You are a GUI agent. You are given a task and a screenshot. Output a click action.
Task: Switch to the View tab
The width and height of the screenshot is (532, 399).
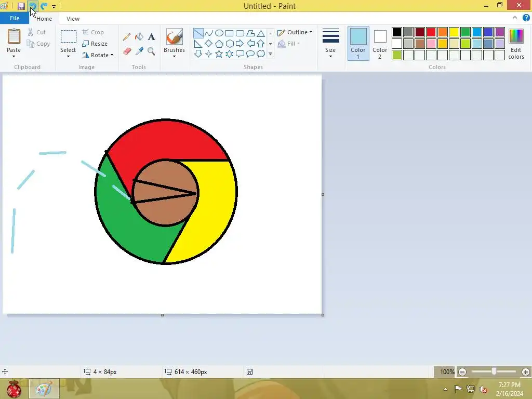[73, 19]
